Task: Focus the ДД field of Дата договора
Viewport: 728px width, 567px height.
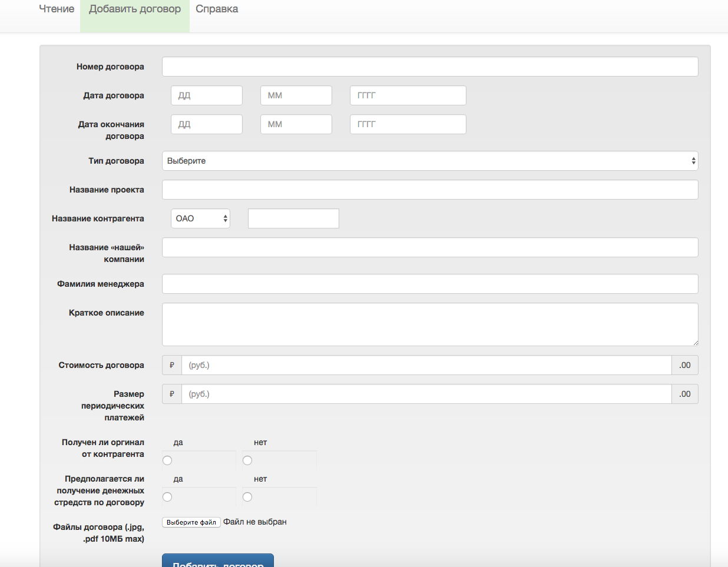Action: tap(206, 95)
